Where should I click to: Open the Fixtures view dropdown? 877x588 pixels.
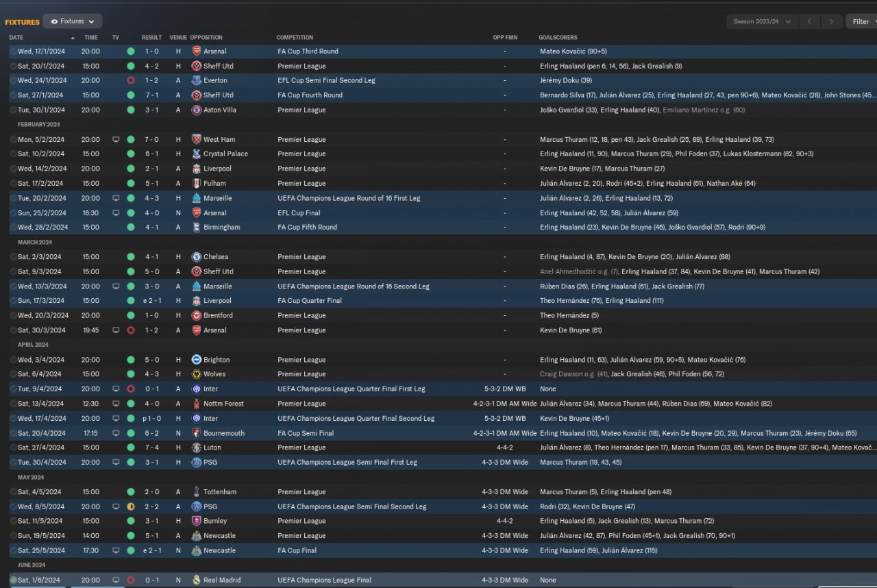pos(73,21)
